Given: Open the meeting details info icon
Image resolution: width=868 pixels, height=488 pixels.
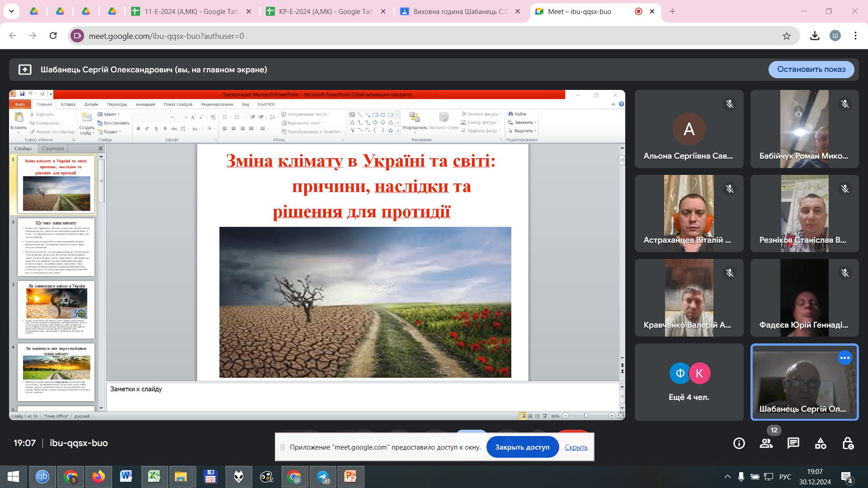Looking at the screenshot, I should 739,443.
